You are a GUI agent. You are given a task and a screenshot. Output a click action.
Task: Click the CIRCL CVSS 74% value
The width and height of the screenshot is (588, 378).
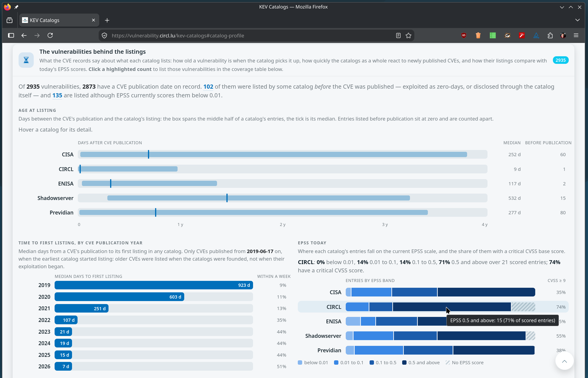(561, 307)
